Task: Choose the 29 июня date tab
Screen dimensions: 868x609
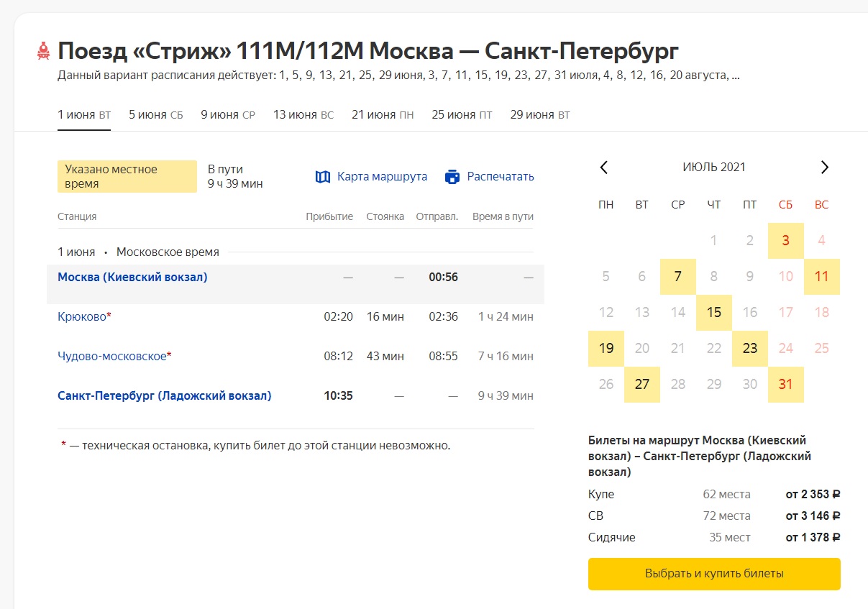Action: point(540,115)
